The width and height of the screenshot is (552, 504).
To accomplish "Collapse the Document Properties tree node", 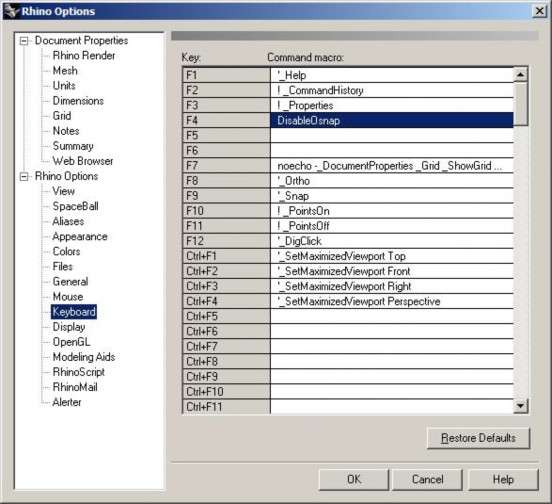I will pyautogui.click(x=24, y=41).
